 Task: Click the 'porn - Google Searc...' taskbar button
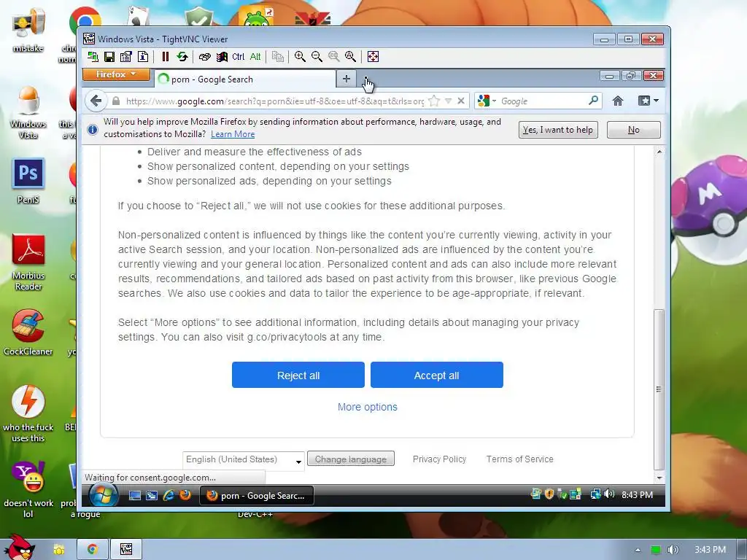[x=257, y=496]
